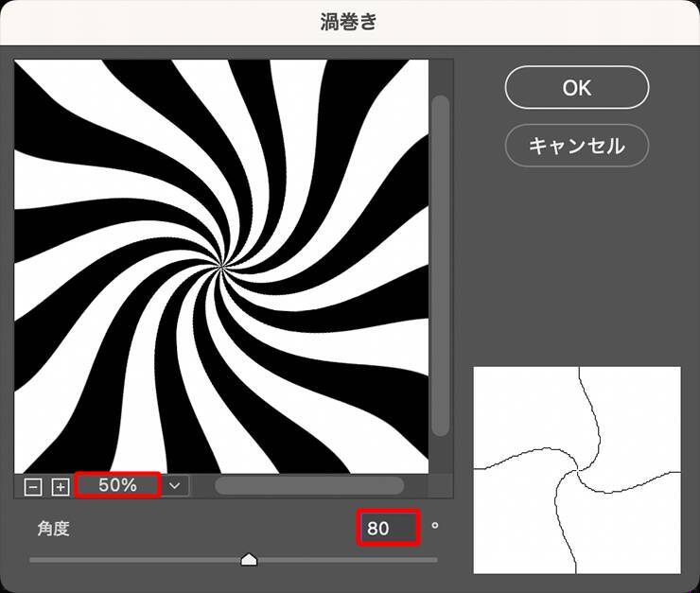Click the center of the spiral preview
700x593 pixels.
point(222,266)
